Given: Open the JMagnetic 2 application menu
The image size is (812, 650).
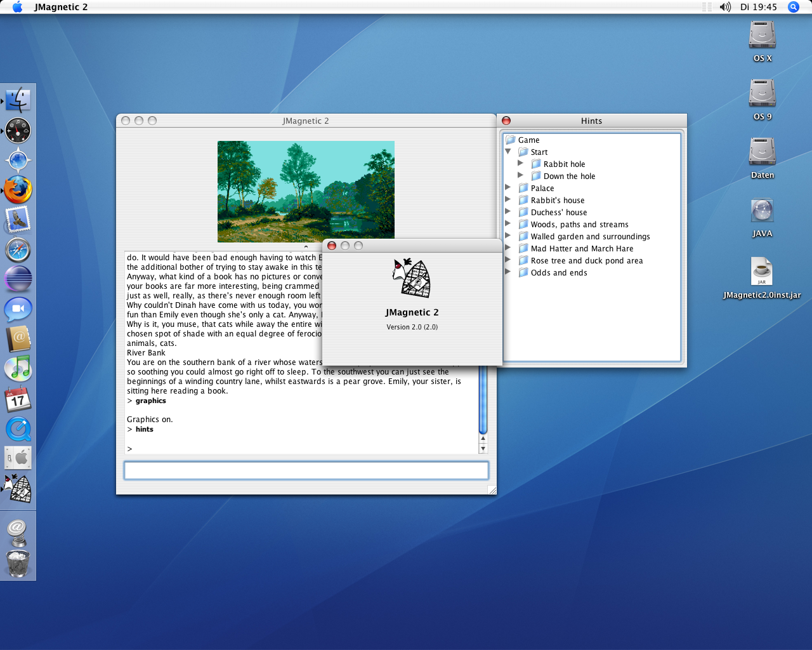Looking at the screenshot, I should (61, 7).
